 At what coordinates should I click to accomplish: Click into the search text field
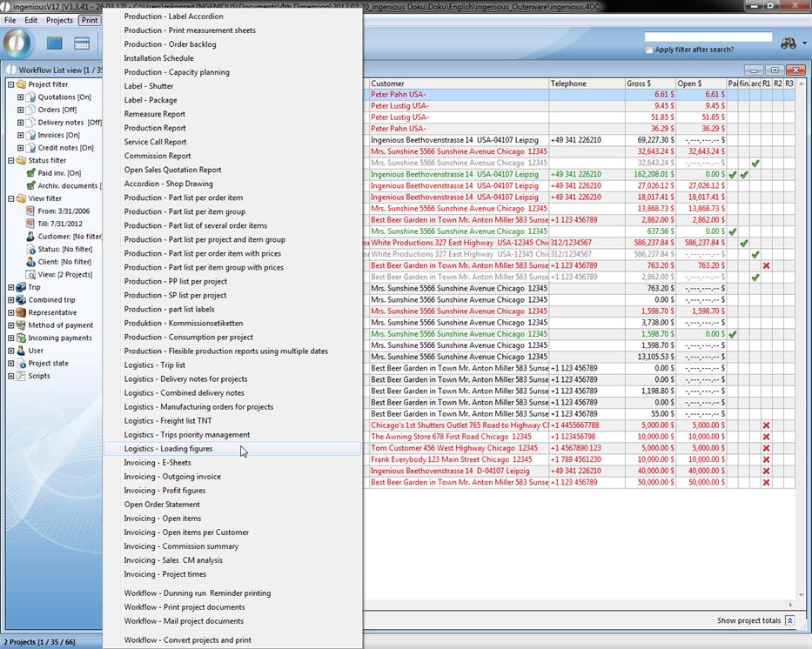[x=708, y=37]
